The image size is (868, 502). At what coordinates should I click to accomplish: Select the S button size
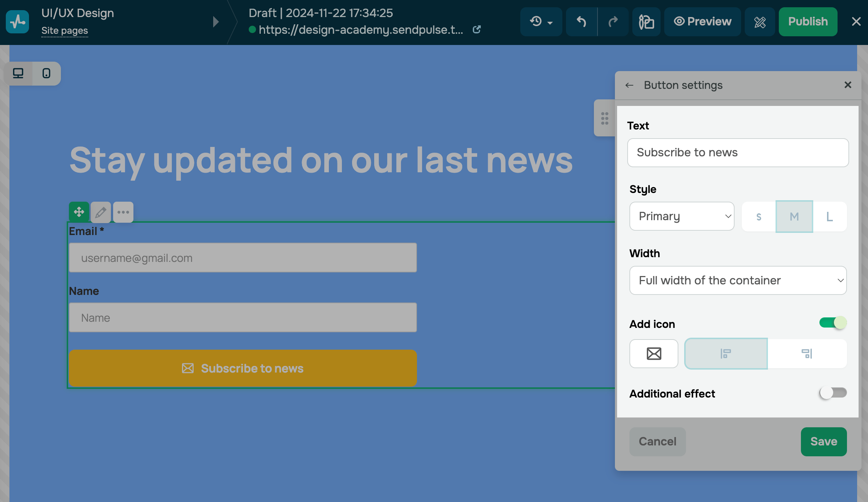pyautogui.click(x=759, y=217)
